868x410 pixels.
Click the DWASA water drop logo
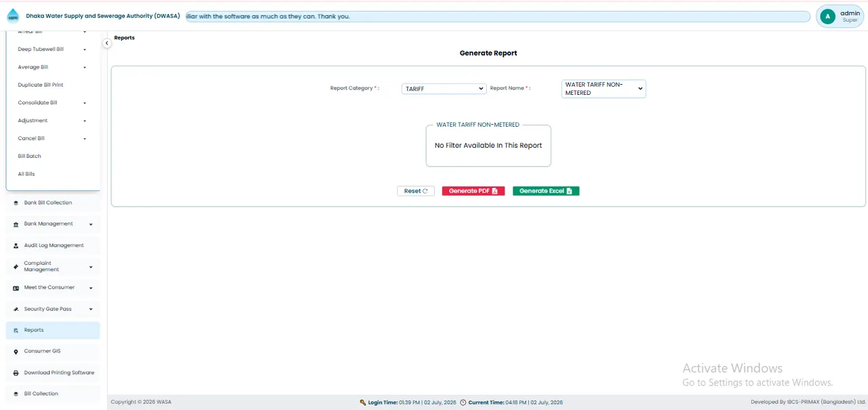click(13, 16)
